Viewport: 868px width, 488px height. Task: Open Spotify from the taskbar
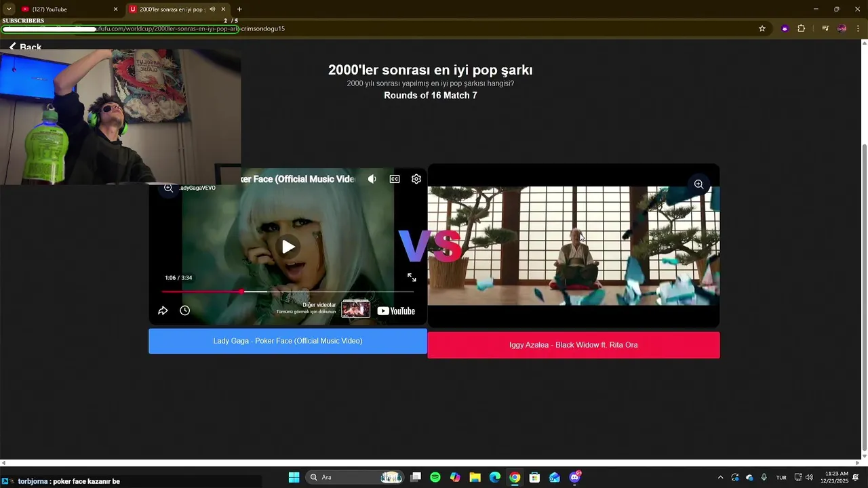[x=435, y=477]
